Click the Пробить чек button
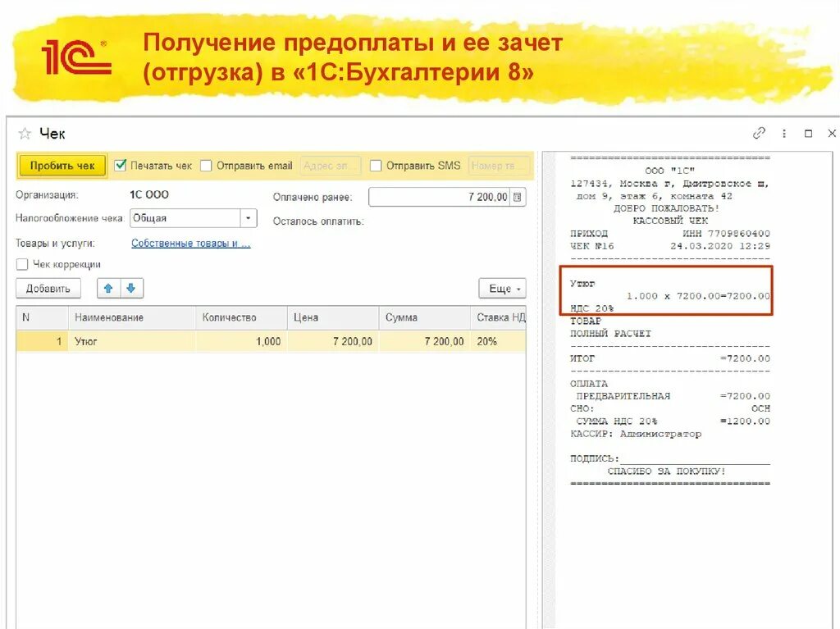 tap(62, 166)
